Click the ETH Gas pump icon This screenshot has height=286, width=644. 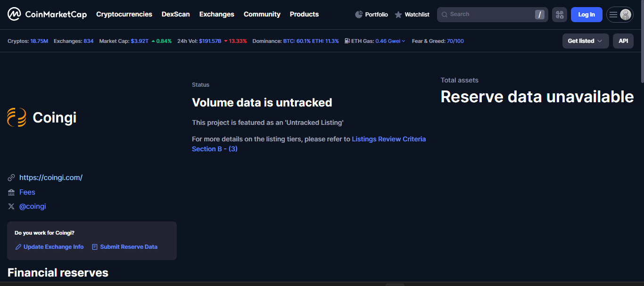(x=347, y=41)
